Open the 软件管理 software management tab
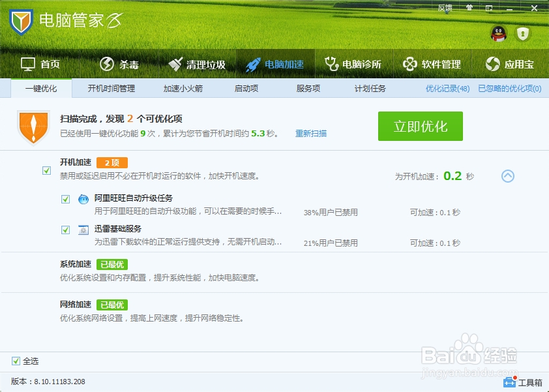549x392 pixels. click(x=432, y=64)
